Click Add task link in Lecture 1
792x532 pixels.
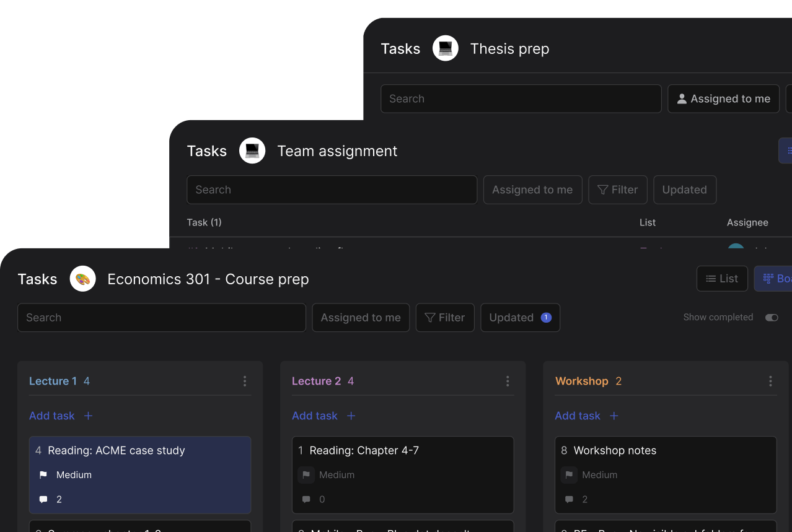52,416
